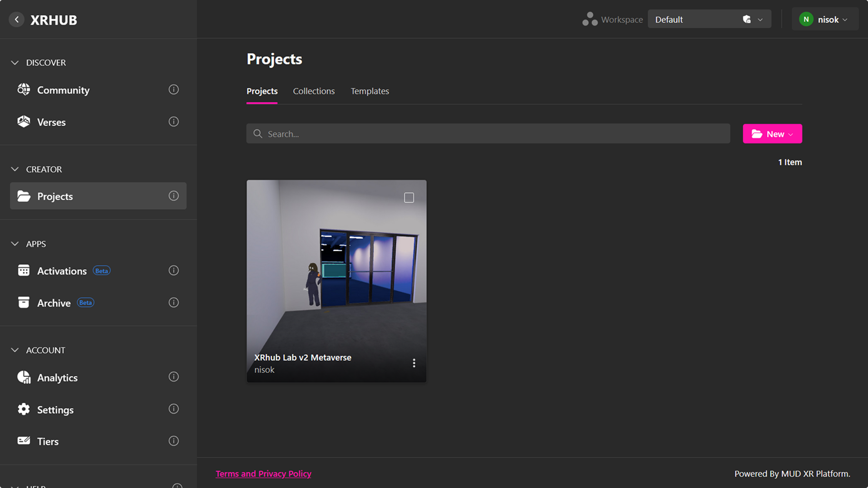Viewport: 868px width, 488px height.
Task: Open the Terms and Privacy Policy link
Action: [263, 473]
